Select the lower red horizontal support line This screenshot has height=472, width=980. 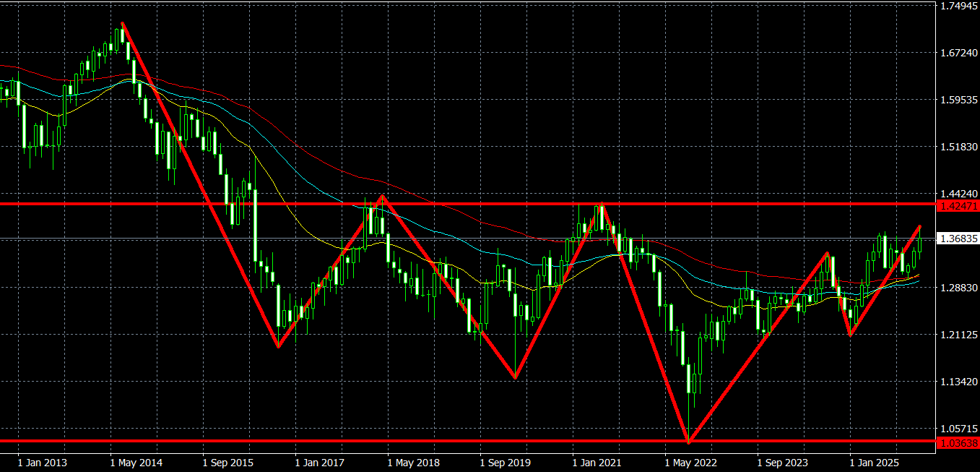[361, 440]
